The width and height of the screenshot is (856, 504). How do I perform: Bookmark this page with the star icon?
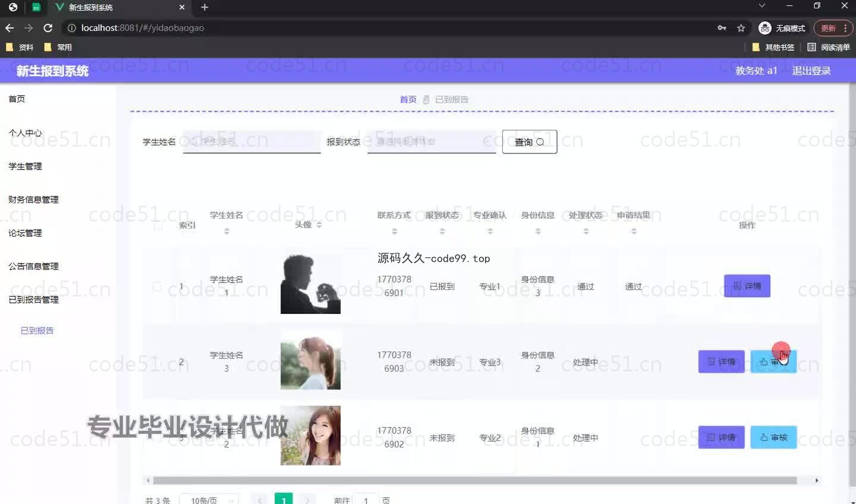coord(741,28)
